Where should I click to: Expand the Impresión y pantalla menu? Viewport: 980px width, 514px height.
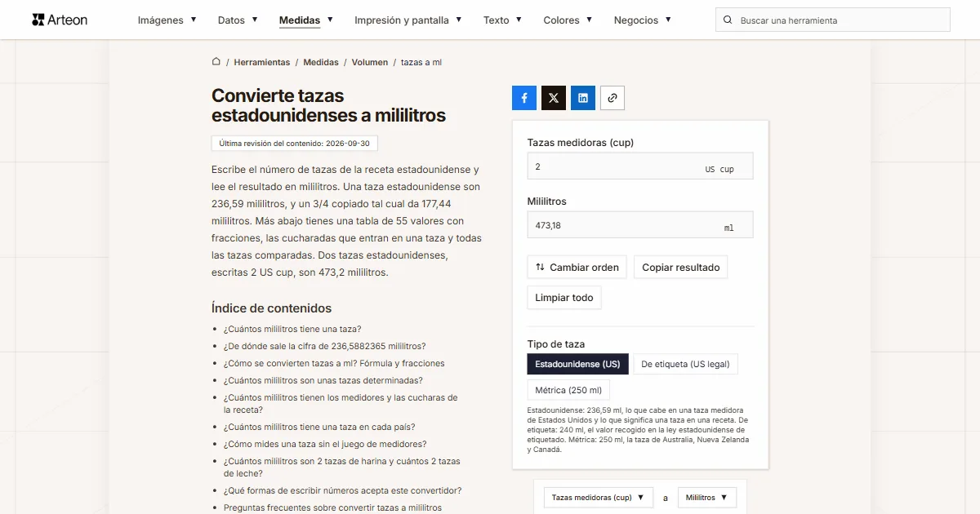click(x=408, y=20)
